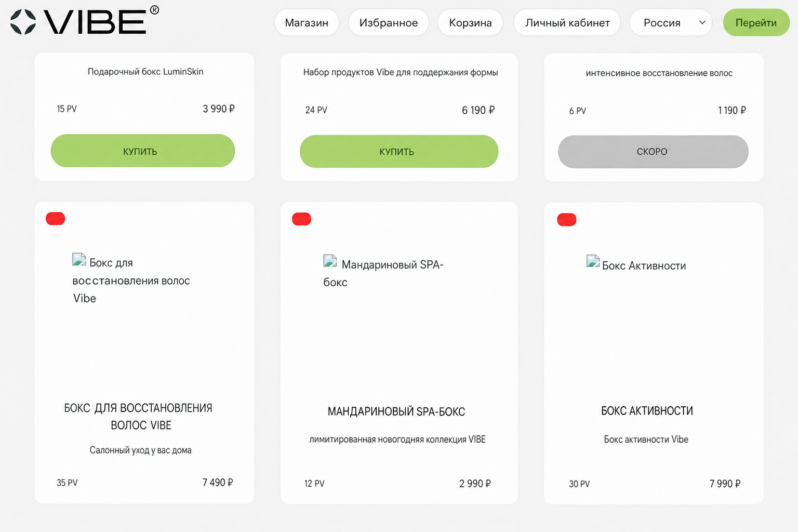Image resolution: width=798 pixels, height=532 pixels.
Task: Click the green Перейти button
Action: click(x=756, y=22)
